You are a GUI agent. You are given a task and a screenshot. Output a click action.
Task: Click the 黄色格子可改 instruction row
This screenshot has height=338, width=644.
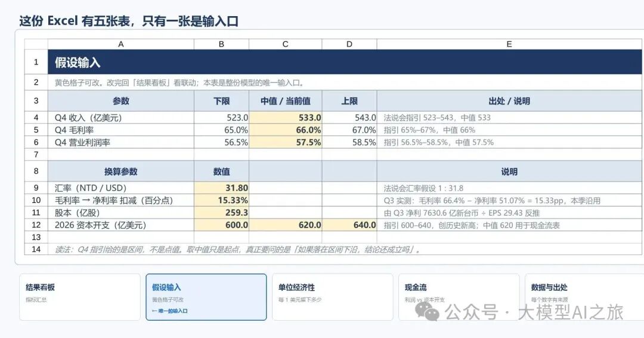coord(345,82)
